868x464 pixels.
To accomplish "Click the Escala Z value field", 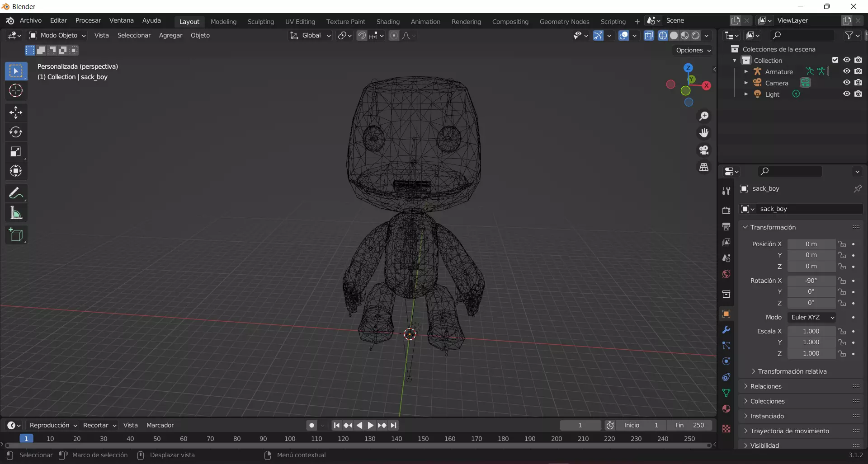I will (x=811, y=354).
